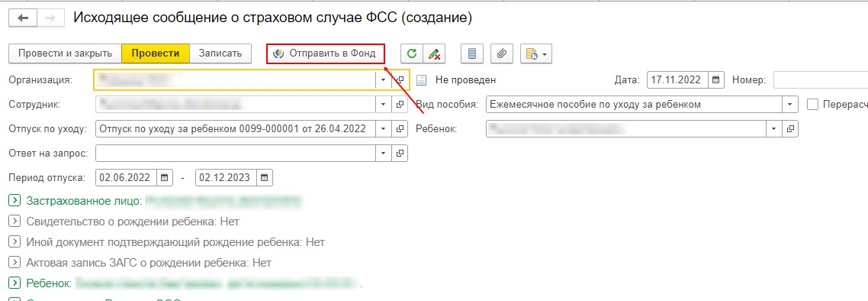
Task: Expand the Вид пособия dropdown
Action: click(x=790, y=104)
